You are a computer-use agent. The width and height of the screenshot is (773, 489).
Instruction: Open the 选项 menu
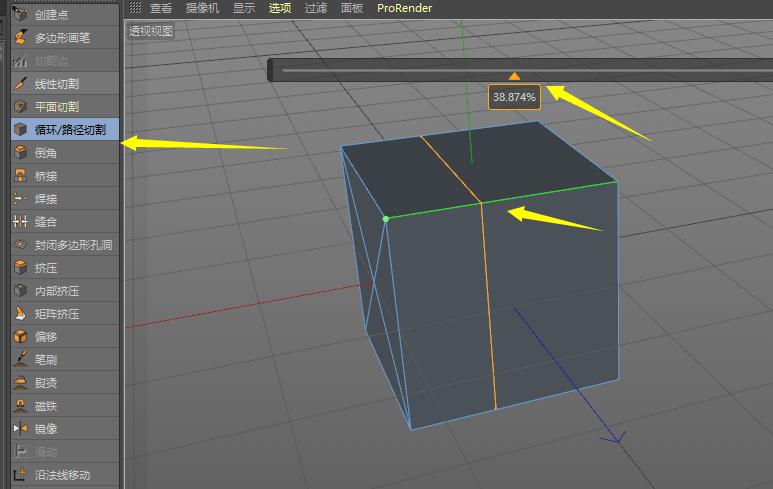(280, 8)
